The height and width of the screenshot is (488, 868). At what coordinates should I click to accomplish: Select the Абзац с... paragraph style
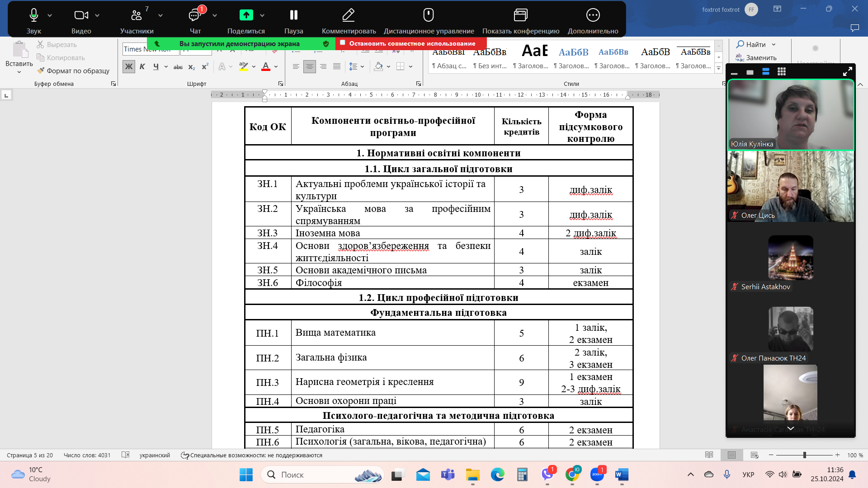coord(449,58)
